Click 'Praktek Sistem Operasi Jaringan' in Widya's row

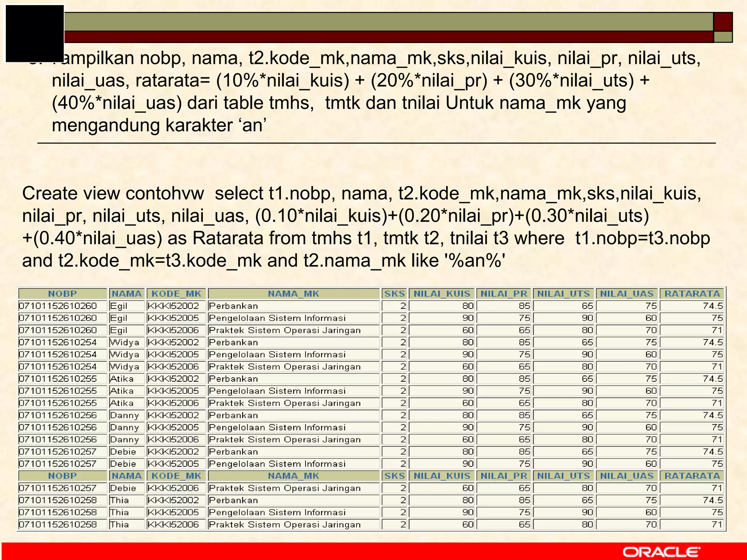[x=285, y=367]
